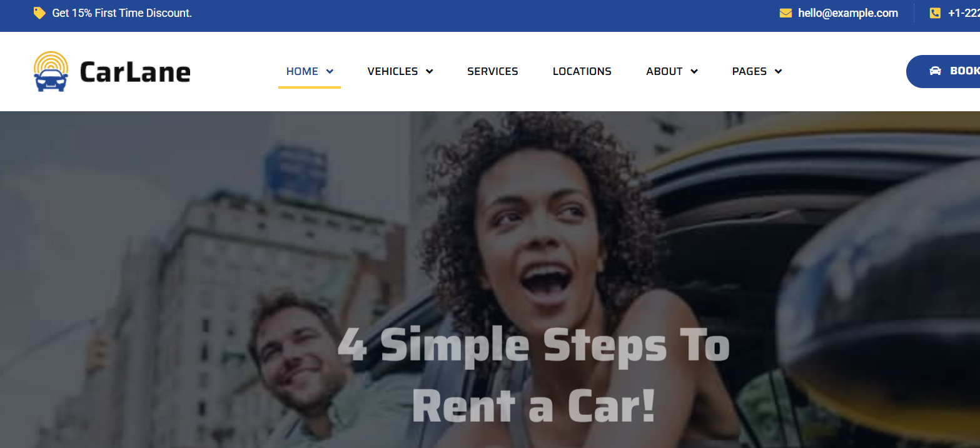Open the Pages navigation item
980x448 pixels.
[749, 71]
